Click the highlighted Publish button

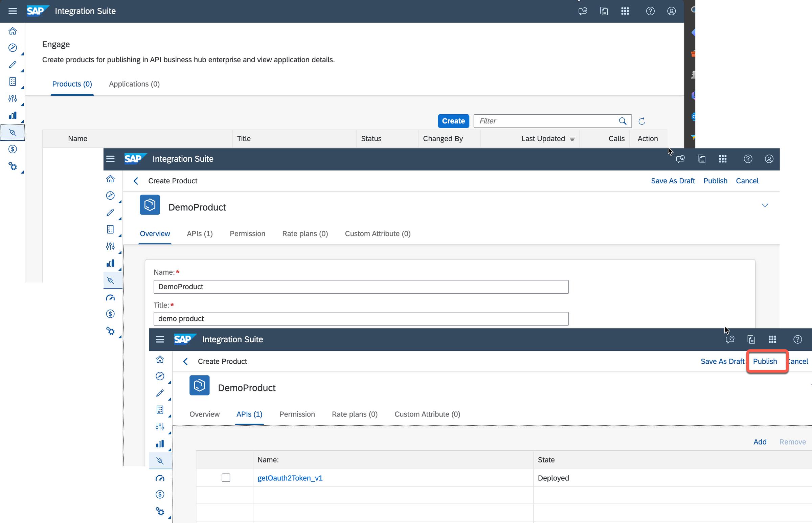(765, 361)
